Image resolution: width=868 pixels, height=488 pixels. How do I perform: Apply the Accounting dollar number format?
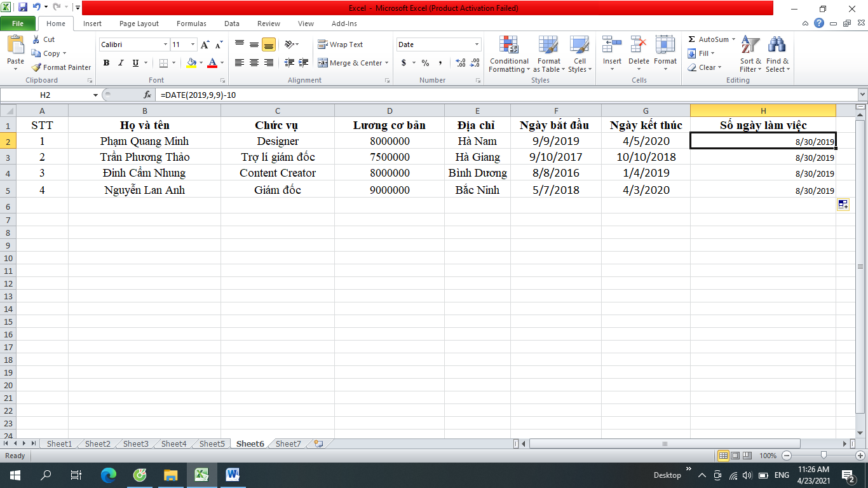tap(403, 63)
